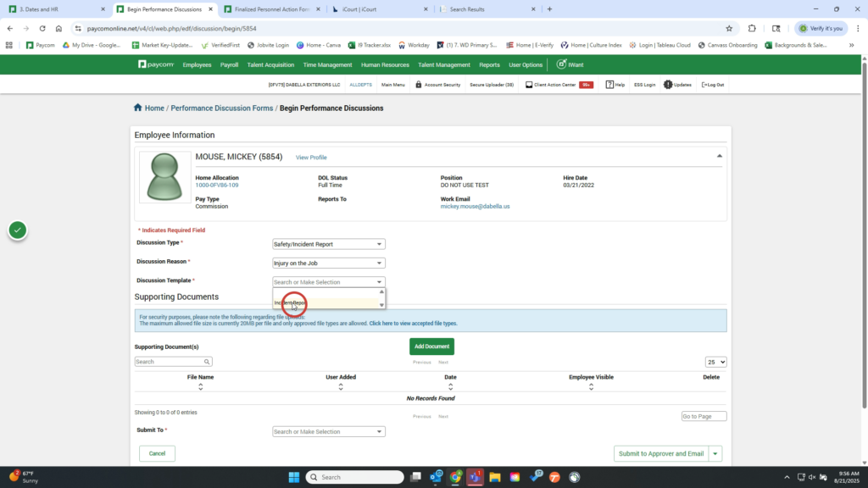Collapse the Employee Information panel arrow
The width and height of the screenshot is (868, 488).
click(720, 156)
